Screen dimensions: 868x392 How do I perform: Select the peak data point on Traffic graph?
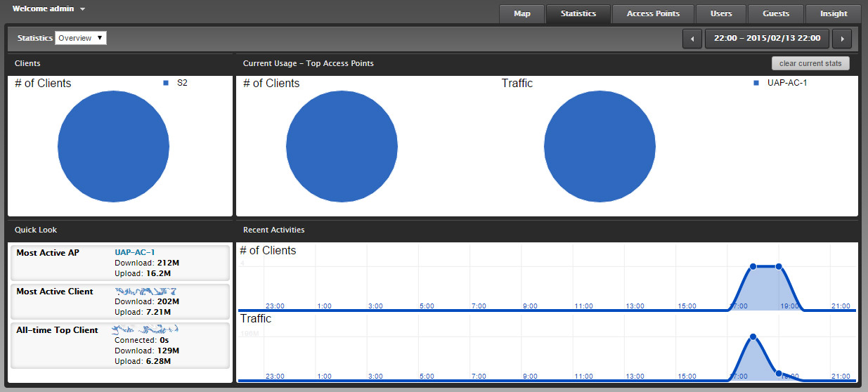(753, 337)
